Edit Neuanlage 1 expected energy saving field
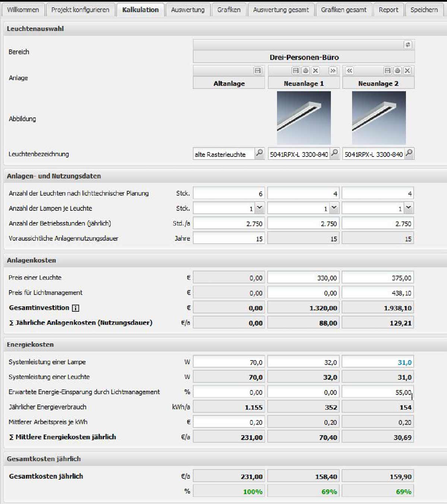447x504 pixels. pyautogui.click(x=303, y=392)
